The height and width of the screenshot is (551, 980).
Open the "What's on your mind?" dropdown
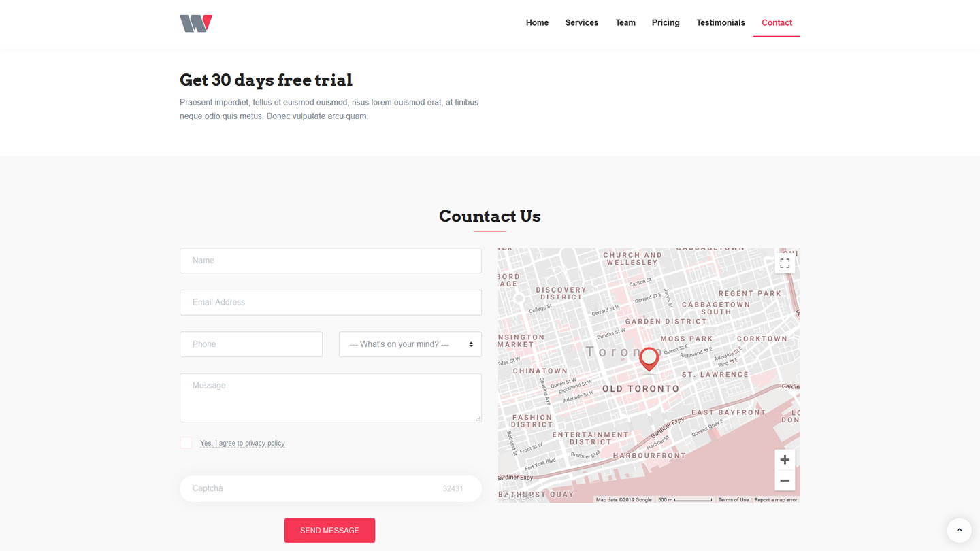click(410, 344)
